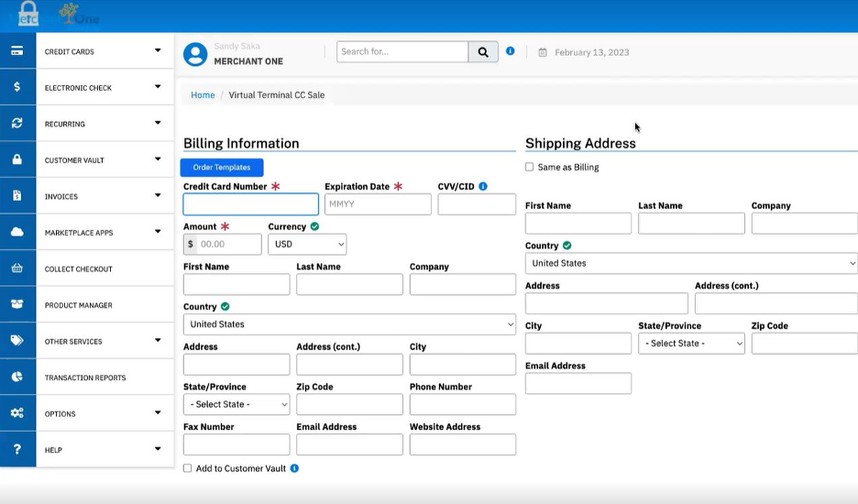Click the magnifying glass search button
Viewport: 858px width, 504px height.
(483, 52)
